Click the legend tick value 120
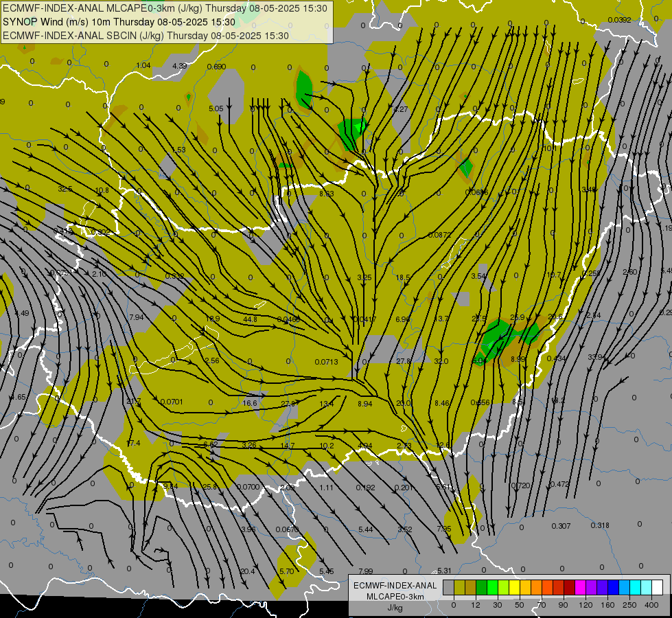Image resolution: width=672 pixels, height=618 pixels. pos(586,605)
